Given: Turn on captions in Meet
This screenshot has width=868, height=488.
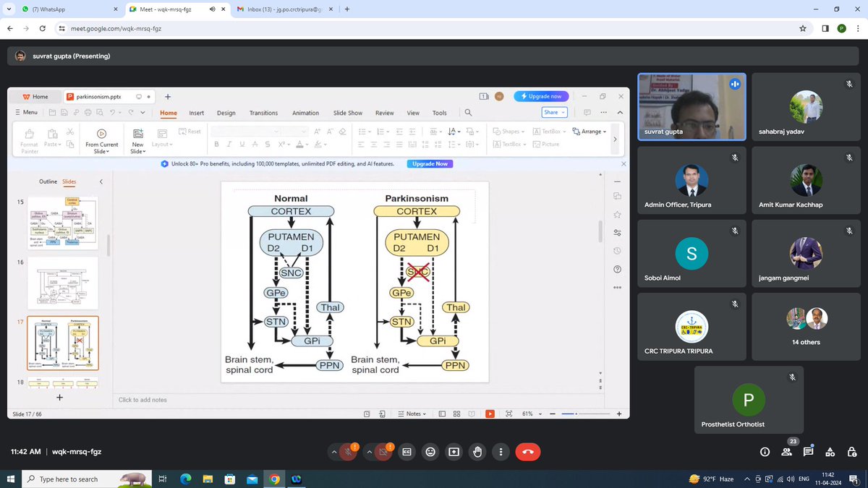Looking at the screenshot, I should click(407, 452).
